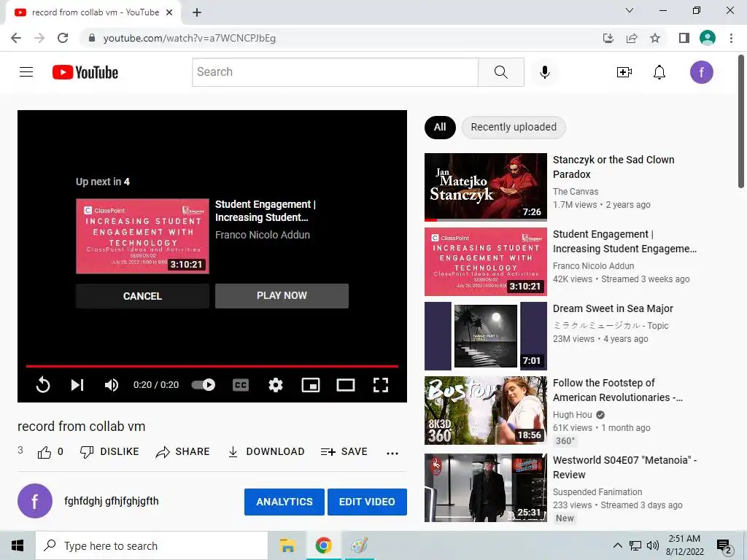747x560 pixels.
Task: Open Suspended Fanimation channel link
Action: pyautogui.click(x=597, y=492)
